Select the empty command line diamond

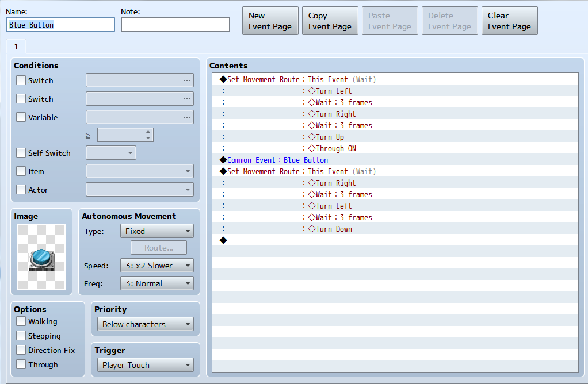coord(223,240)
